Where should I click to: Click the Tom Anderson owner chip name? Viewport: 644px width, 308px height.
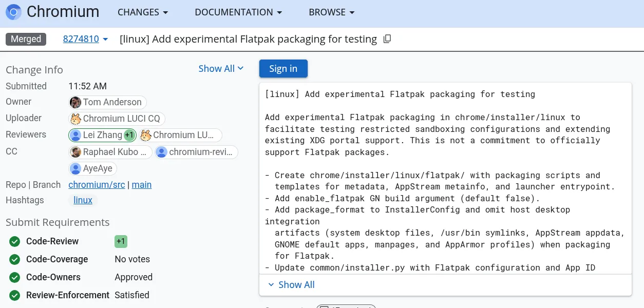click(x=112, y=102)
